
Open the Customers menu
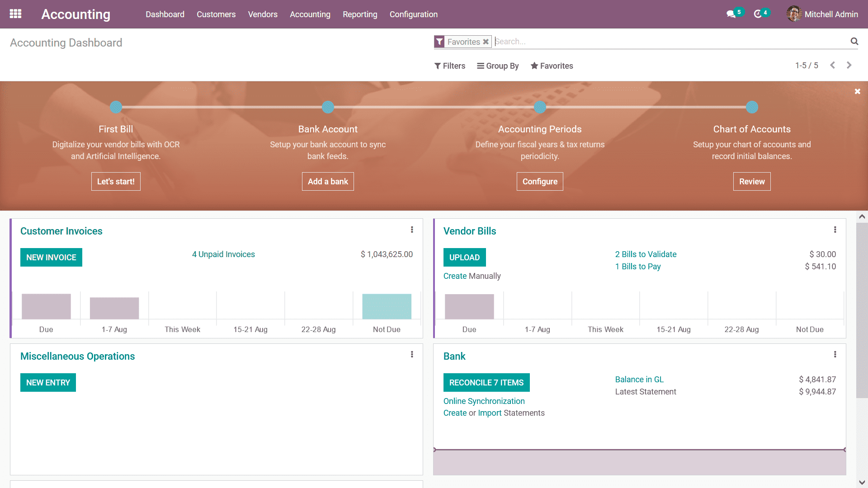point(216,14)
